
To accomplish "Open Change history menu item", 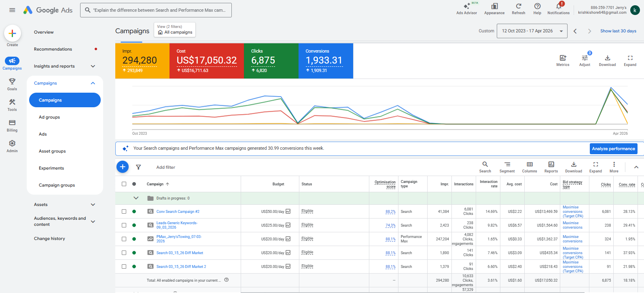I will 49,239.
